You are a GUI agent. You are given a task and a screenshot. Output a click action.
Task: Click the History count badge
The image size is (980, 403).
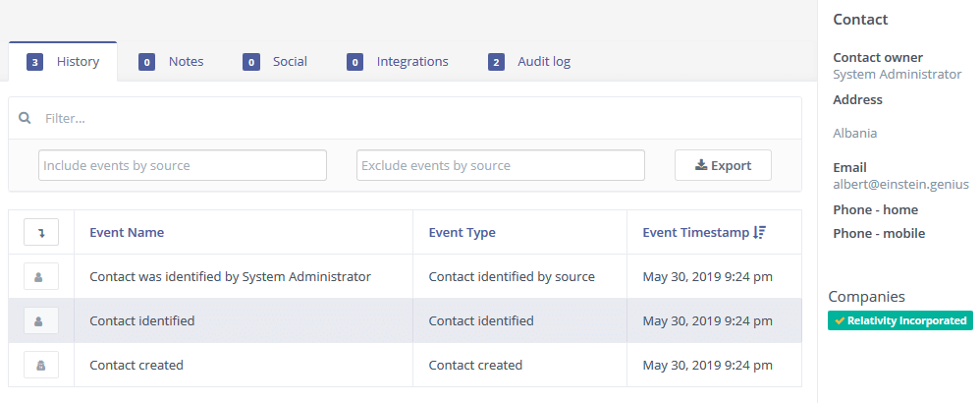pyautogui.click(x=34, y=62)
